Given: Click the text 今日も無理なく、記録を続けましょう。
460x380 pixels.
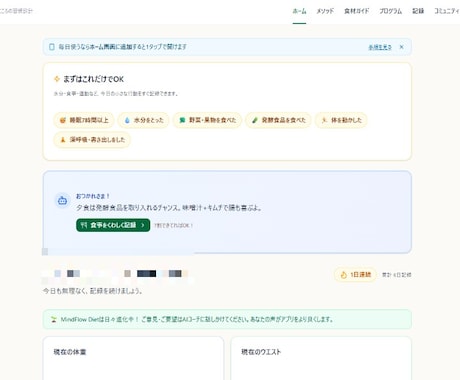Looking at the screenshot, I should tap(93, 291).
